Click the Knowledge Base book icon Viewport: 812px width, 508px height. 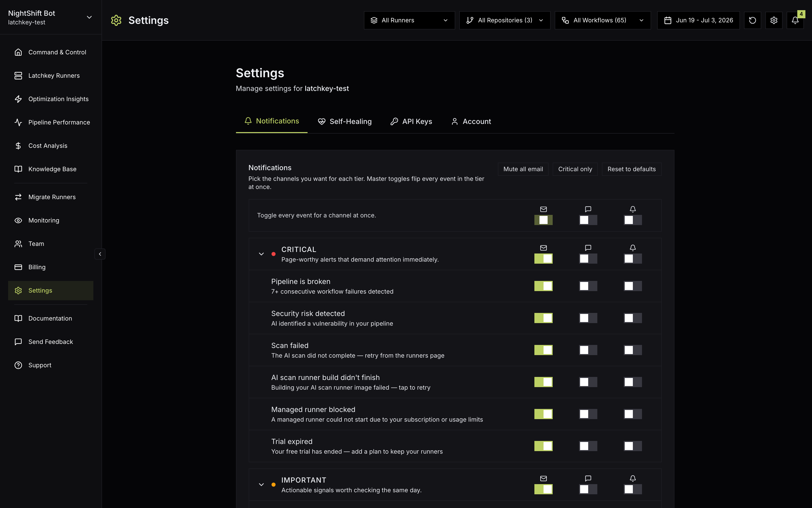click(x=18, y=169)
